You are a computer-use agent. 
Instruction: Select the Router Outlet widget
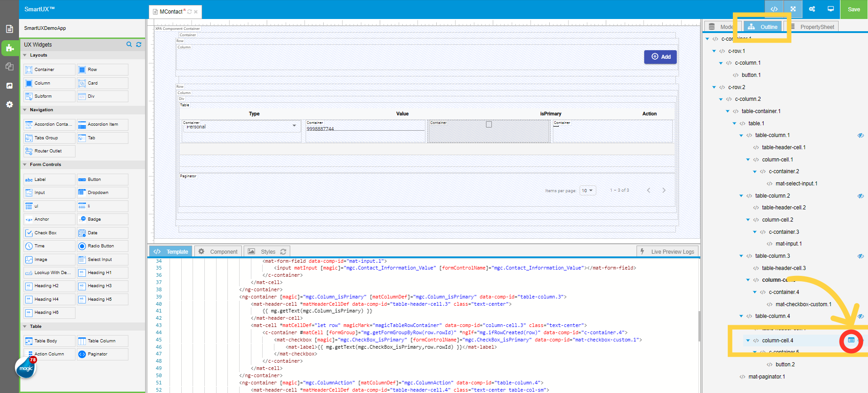click(49, 151)
